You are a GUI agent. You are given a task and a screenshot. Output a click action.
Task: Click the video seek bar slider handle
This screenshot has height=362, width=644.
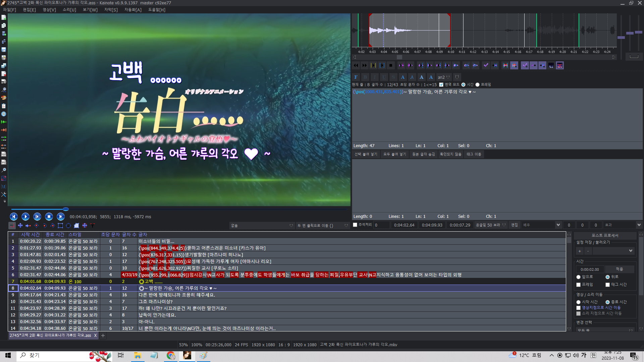pyautogui.click(x=66, y=209)
